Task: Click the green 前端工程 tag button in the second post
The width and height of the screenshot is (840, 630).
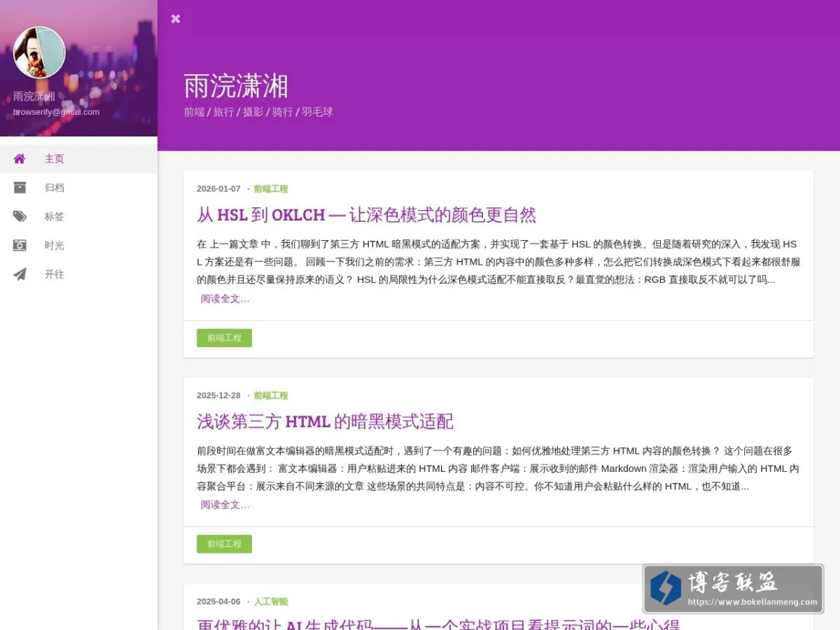Action: coord(224,544)
